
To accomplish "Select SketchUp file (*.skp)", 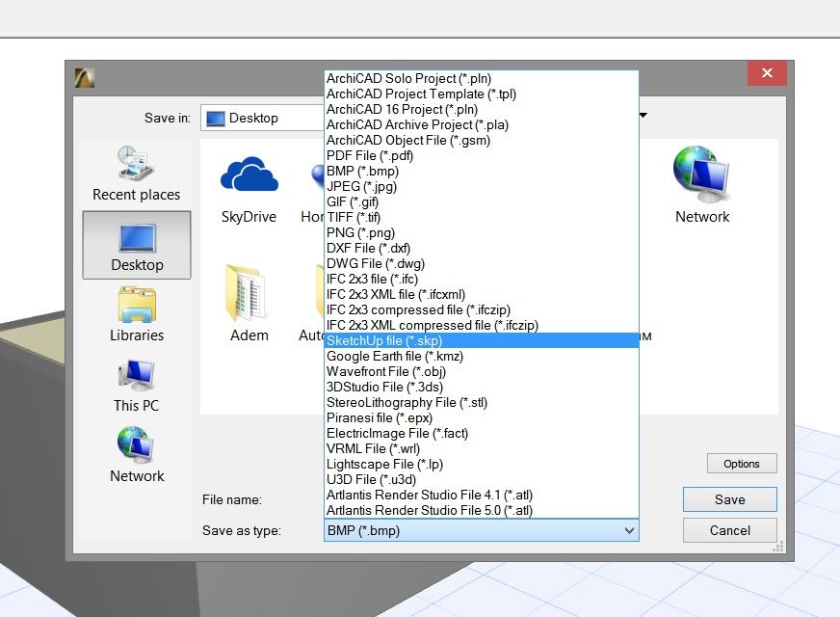I will pyautogui.click(x=482, y=340).
